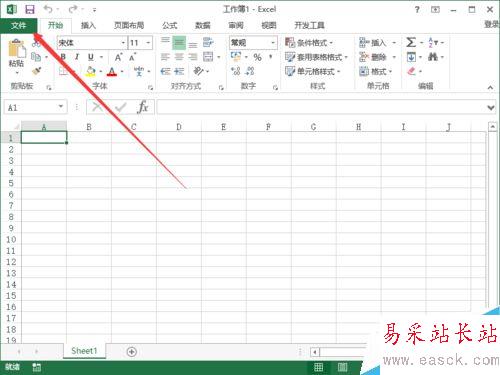
Task: Open the 公式 ribbon tab
Action: tap(170, 25)
